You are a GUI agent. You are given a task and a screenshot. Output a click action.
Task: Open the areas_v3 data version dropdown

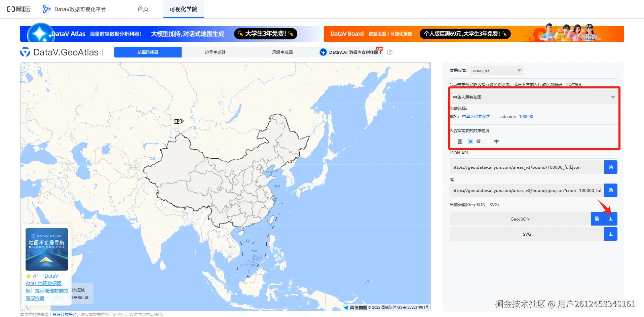496,71
